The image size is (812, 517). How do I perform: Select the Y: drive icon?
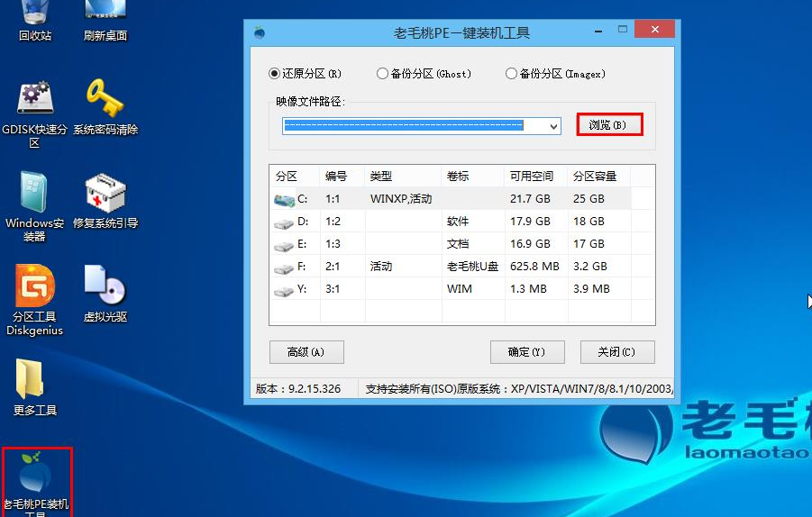click(284, 291)
